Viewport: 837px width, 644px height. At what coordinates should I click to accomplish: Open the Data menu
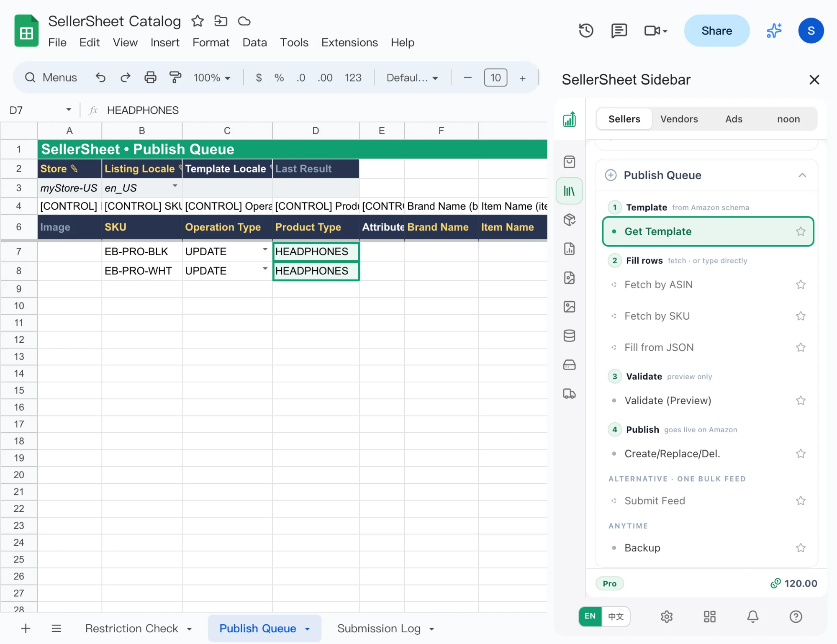pos(254,42)
